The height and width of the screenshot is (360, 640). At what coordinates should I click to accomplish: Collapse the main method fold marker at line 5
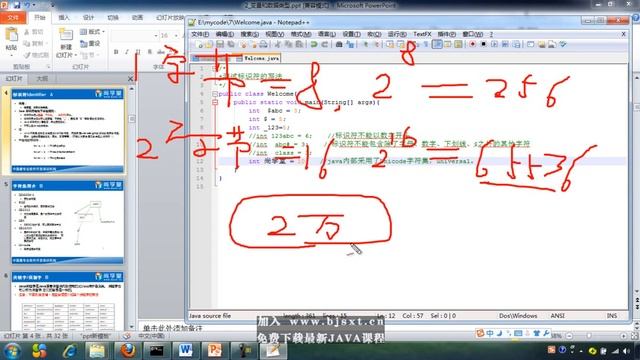point(215,102)
